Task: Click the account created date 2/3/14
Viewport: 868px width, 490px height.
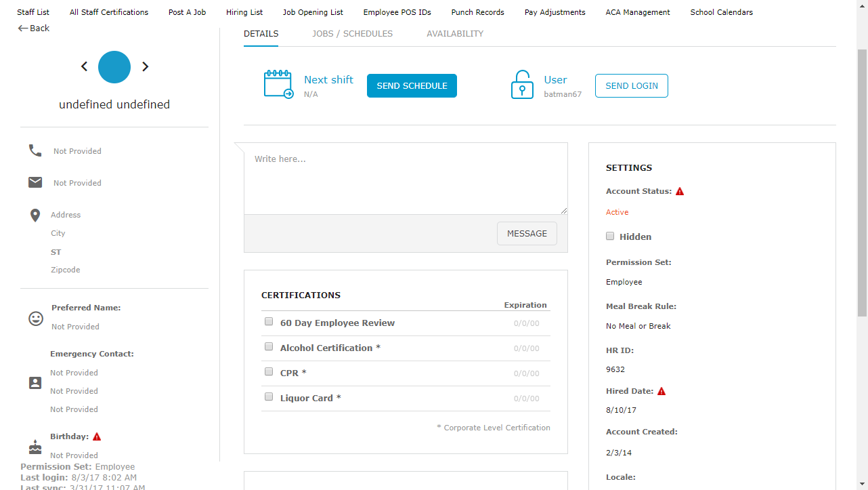Action: pos(619,453)
